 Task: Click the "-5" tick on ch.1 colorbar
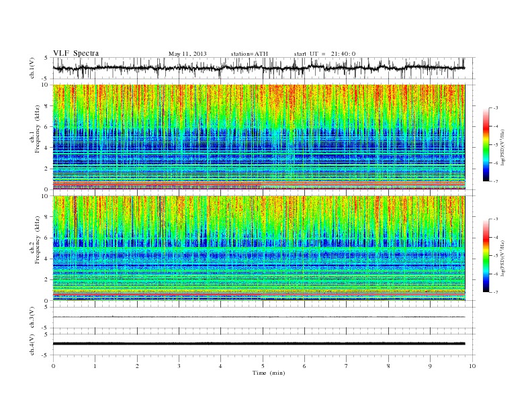495,144
